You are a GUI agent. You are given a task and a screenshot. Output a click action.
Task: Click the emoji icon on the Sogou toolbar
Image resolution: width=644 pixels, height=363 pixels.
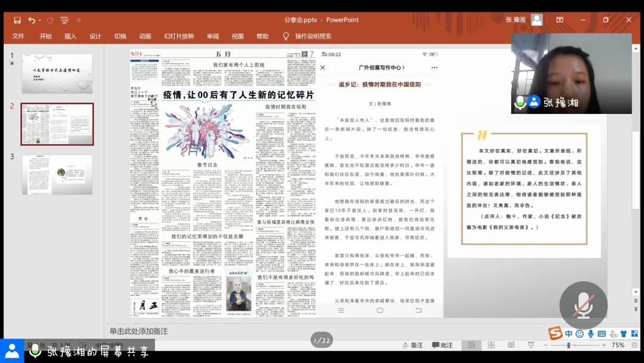click(578, 333)
